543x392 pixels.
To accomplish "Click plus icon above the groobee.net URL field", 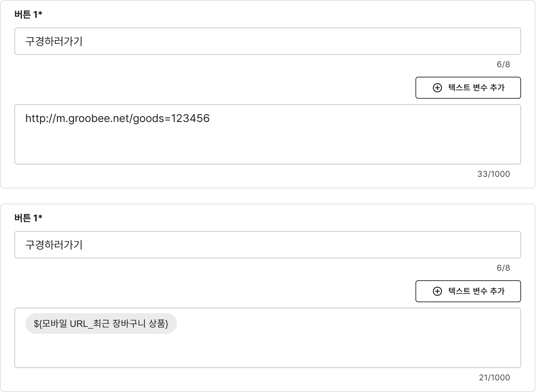I will point(437,88).
